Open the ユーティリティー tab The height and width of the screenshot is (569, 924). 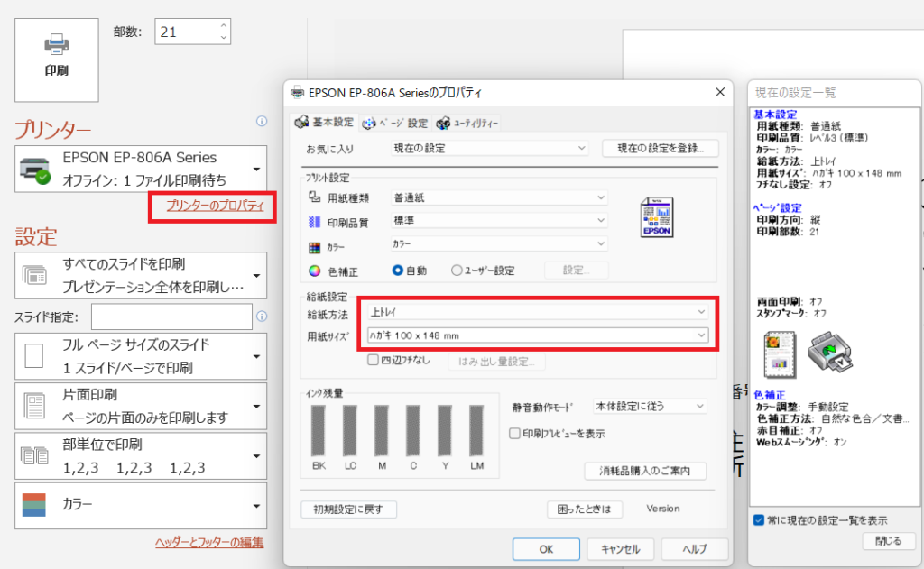point(467,123)
